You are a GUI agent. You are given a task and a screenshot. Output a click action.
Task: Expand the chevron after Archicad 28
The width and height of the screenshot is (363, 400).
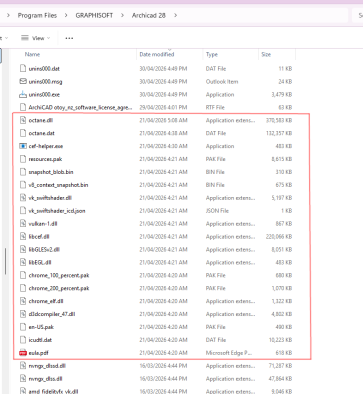click(175, 15)
